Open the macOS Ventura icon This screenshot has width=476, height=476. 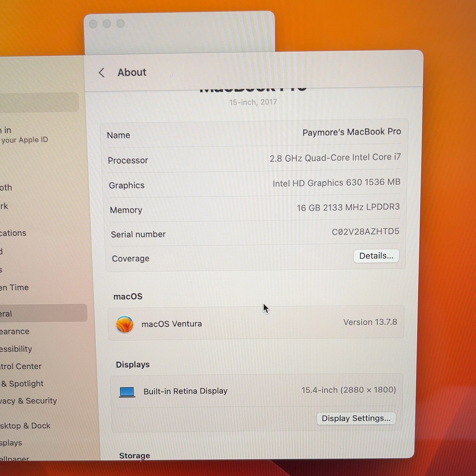(125, 324)
